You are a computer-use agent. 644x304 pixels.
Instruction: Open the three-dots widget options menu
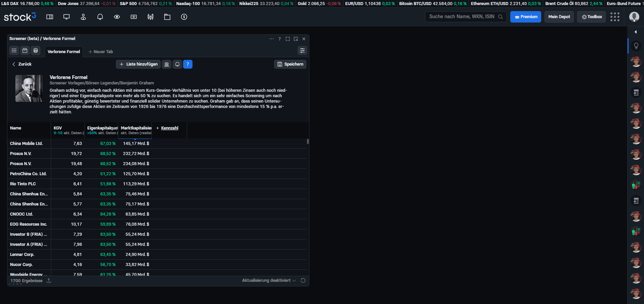(x=271, y=39)
